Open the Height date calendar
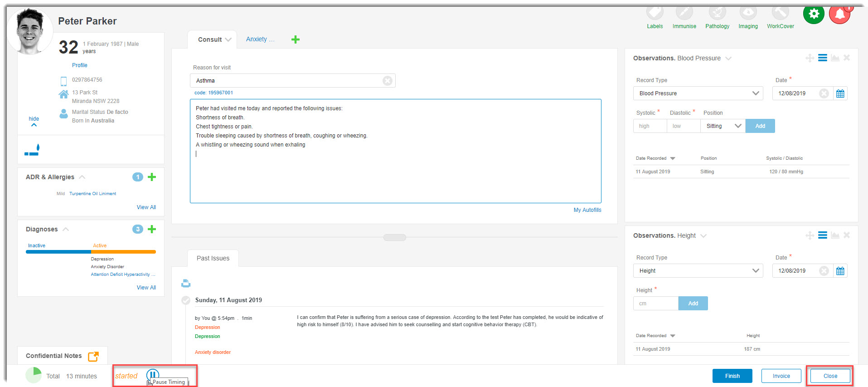The image size is (868, 387). 840,271
